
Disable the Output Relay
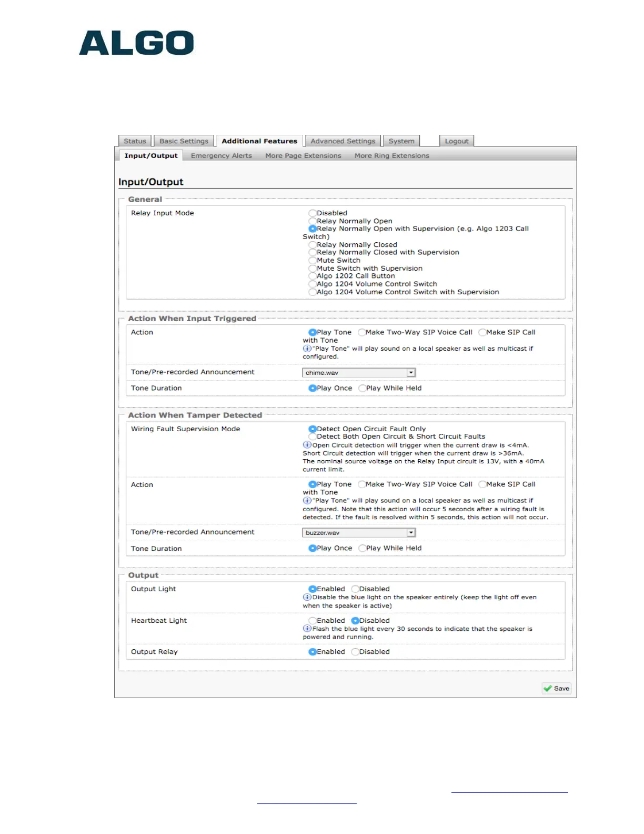click(355, 652)
